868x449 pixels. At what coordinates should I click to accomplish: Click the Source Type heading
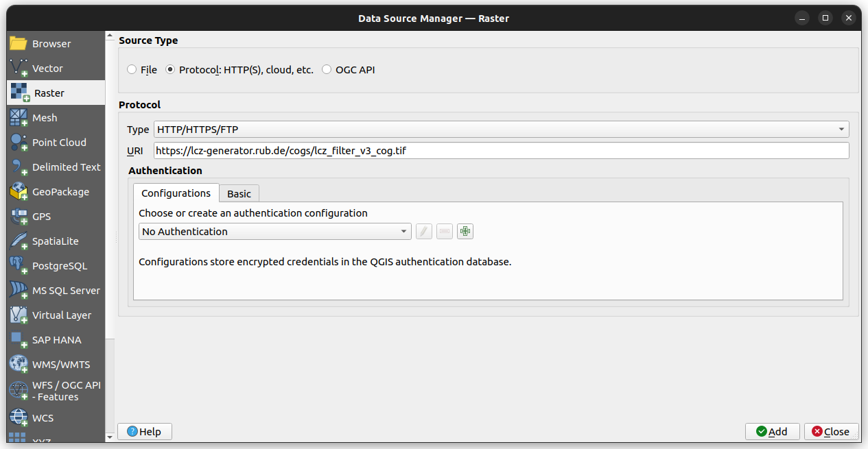tap(148, 40)
